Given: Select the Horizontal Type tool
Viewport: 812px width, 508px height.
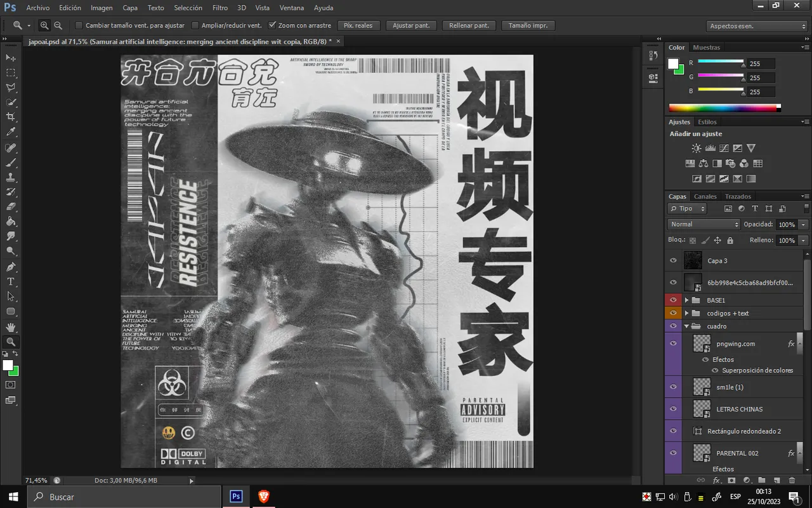Looking at the screenshot, I should coord(11,281).
